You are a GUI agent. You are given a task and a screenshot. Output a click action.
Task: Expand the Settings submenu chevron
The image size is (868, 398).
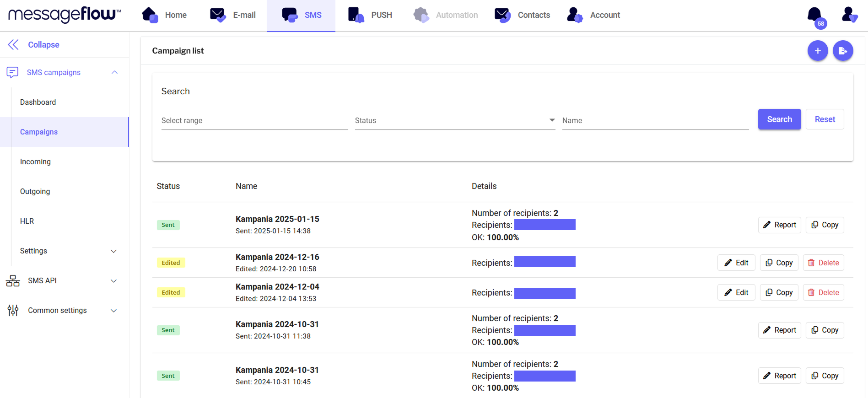click(114, 251)
